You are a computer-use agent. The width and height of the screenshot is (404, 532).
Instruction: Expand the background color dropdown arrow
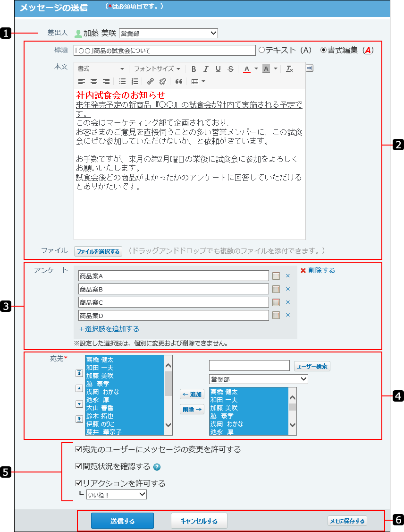coord(275,69)
